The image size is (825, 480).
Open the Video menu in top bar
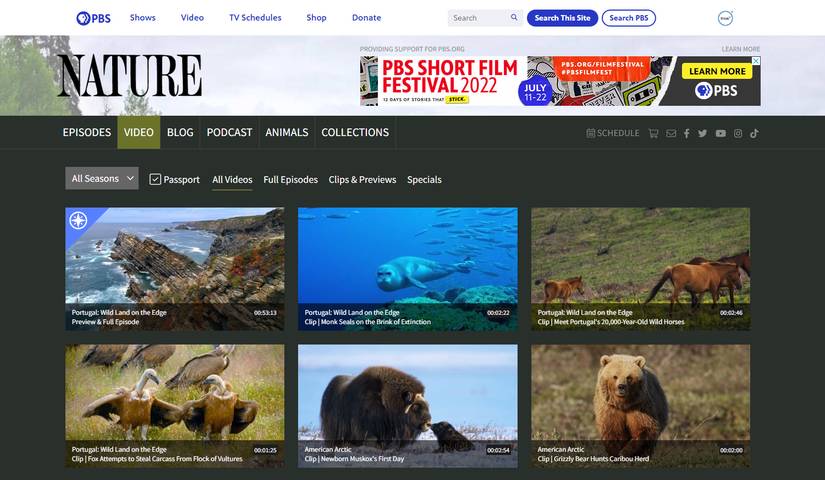[x=192, y=17]
